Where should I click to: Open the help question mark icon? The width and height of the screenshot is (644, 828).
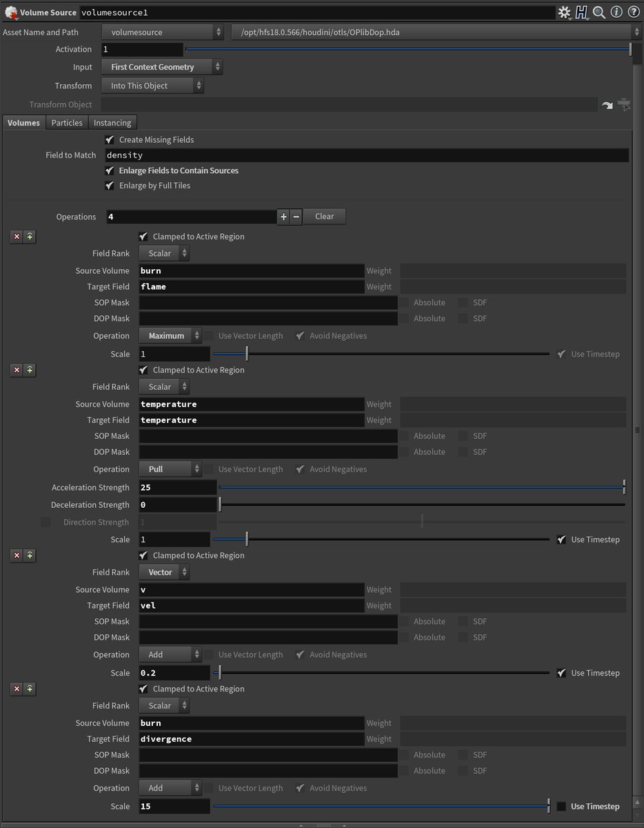(x=633, y=12)
